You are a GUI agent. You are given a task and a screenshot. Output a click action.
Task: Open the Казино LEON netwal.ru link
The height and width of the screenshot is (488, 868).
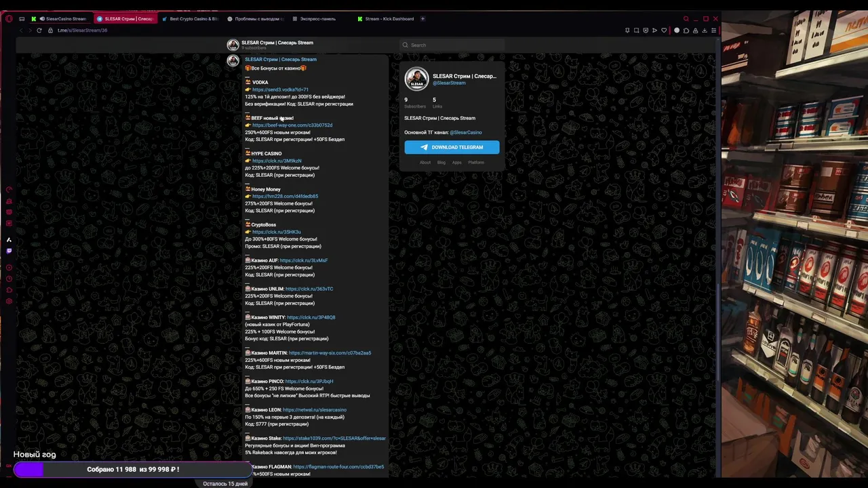pos(315,410)
